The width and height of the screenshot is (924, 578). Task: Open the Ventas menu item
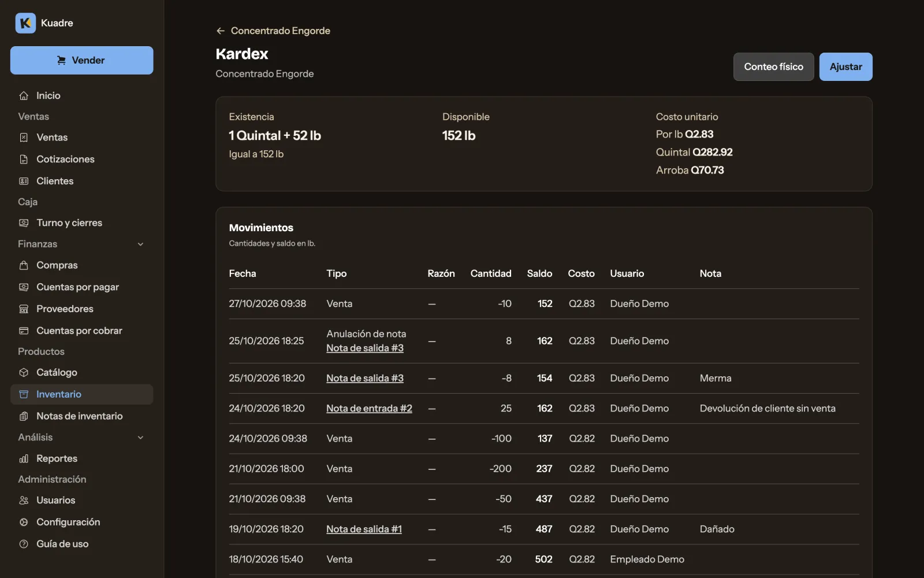(x=81, y=138)
